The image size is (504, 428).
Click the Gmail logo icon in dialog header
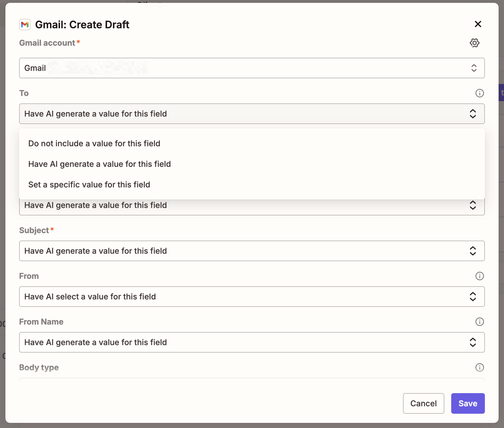tap(25, 25)
